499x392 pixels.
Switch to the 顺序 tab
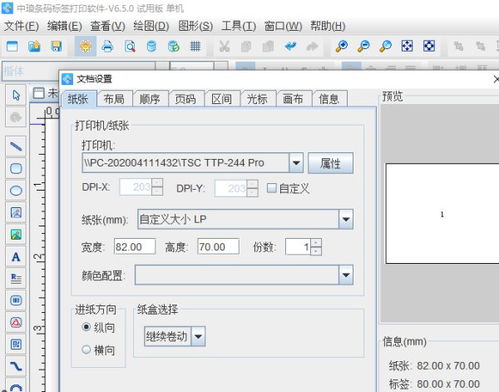click(x=150, y=99)
